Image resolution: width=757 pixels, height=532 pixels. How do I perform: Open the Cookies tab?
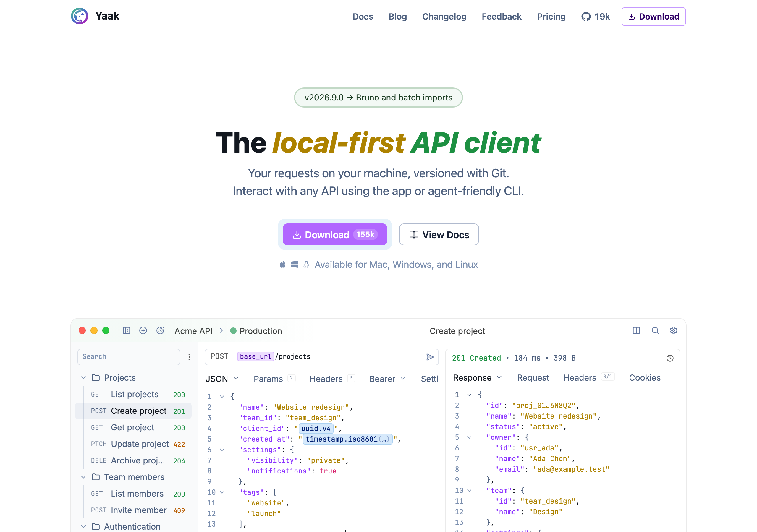point(645,378)
